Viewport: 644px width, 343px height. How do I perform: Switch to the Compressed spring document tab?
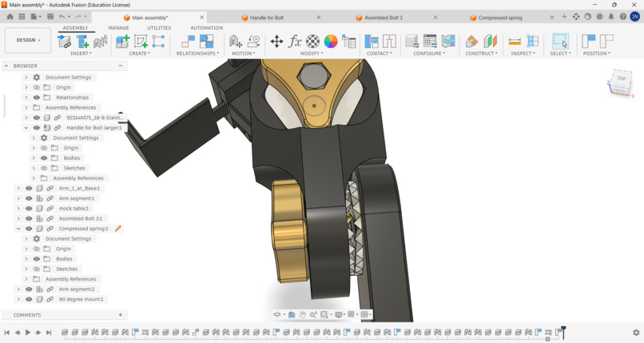tap(500, 18)
